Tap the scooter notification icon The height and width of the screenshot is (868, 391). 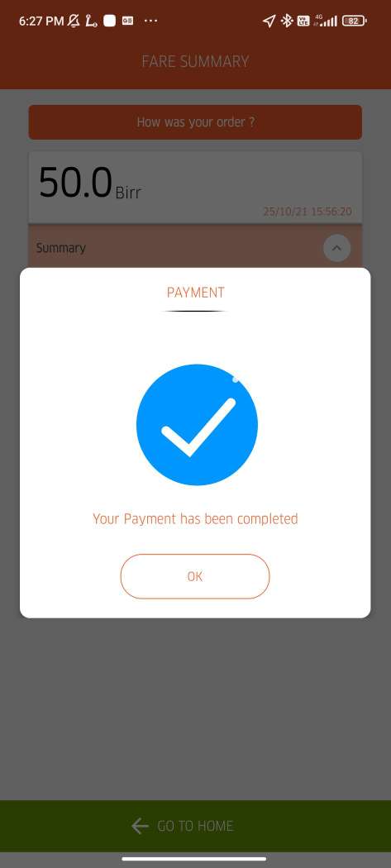[92, 21]
